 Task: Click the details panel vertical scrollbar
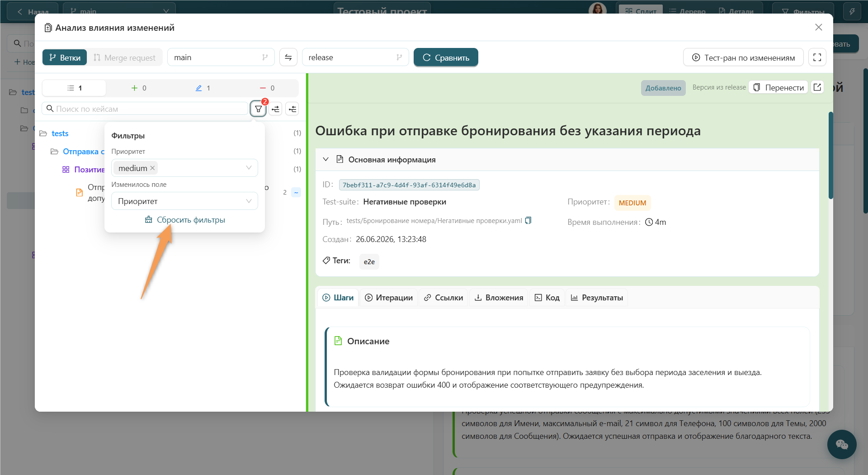click(830, 155)
